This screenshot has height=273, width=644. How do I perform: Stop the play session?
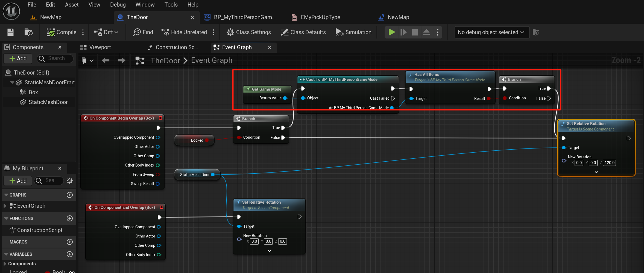click(415, 32)
